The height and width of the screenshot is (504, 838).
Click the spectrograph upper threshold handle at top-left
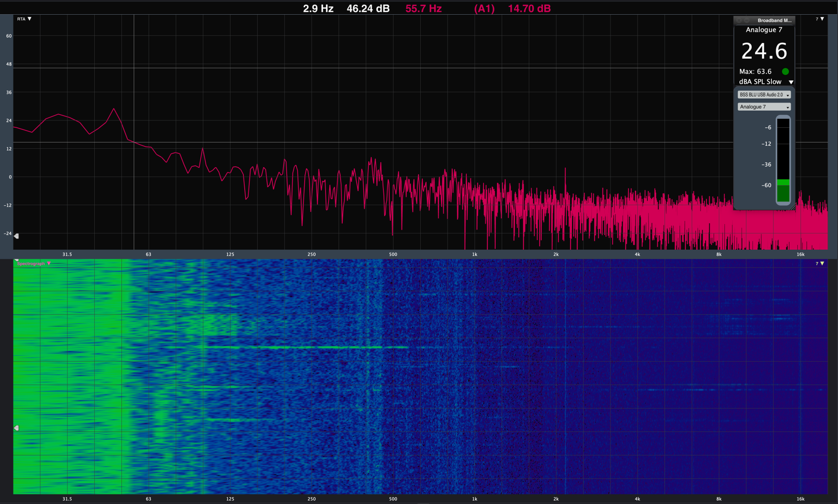(x=16, y=260)
